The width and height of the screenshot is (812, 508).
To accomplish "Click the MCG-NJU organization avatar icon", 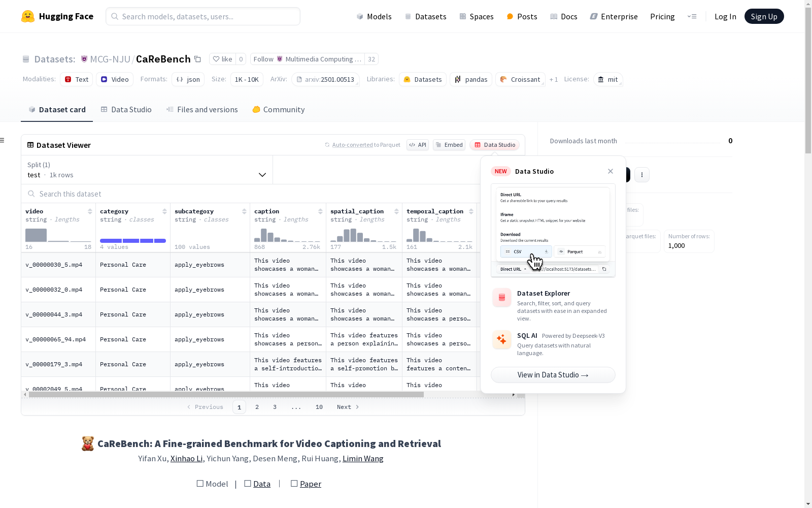I will pos(84,59).
